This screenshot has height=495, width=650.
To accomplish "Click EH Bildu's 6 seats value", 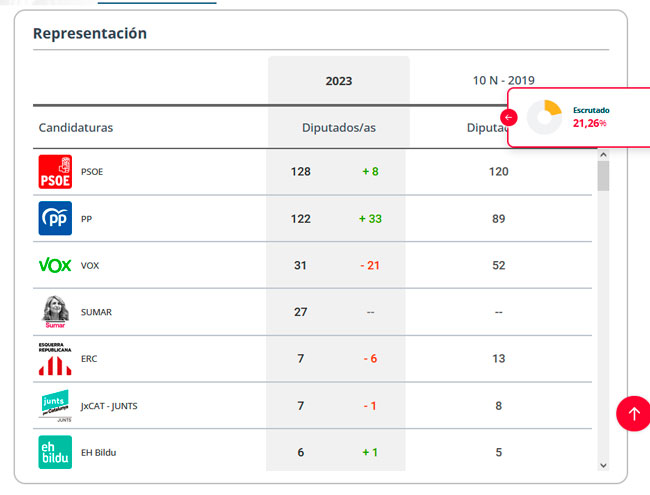I will coord(301,452).
